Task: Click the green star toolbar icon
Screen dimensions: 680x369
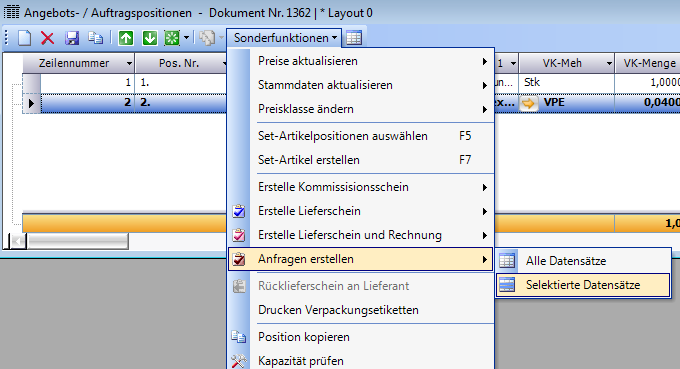Action: tap(172, 38)
